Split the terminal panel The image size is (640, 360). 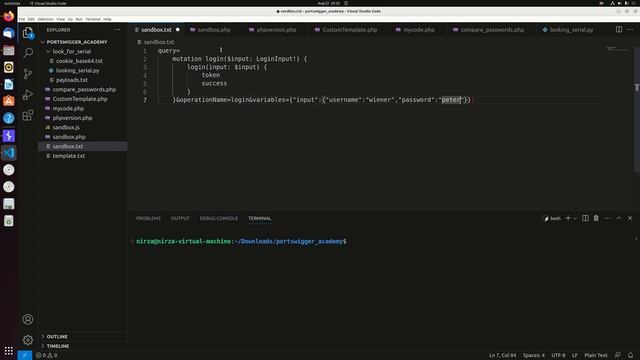tap(585, 218)
